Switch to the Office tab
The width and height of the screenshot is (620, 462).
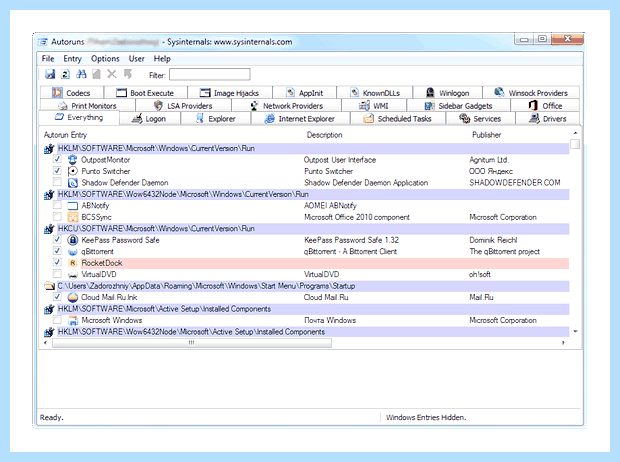pos(545,106)
